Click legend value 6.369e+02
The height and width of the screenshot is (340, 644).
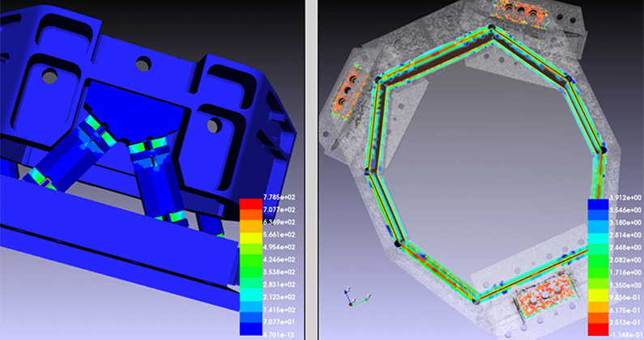pos(279,222)
